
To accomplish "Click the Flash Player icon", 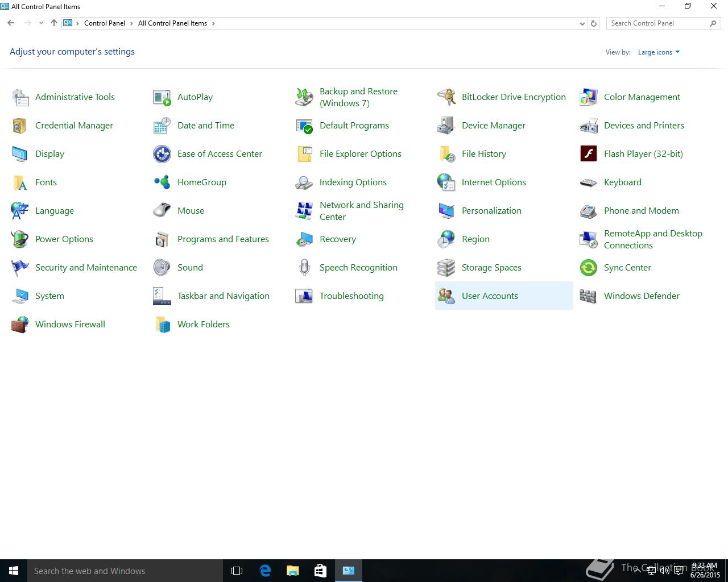I will 589,154.
